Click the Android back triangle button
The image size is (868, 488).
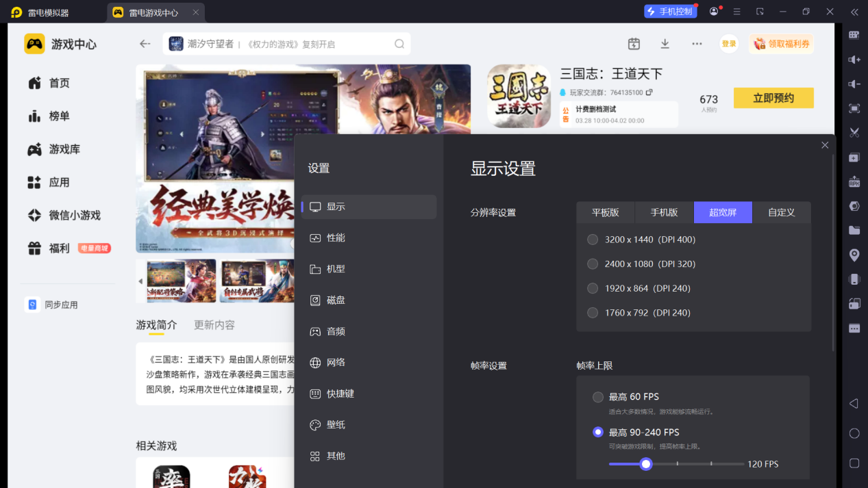tap(854, 404)
